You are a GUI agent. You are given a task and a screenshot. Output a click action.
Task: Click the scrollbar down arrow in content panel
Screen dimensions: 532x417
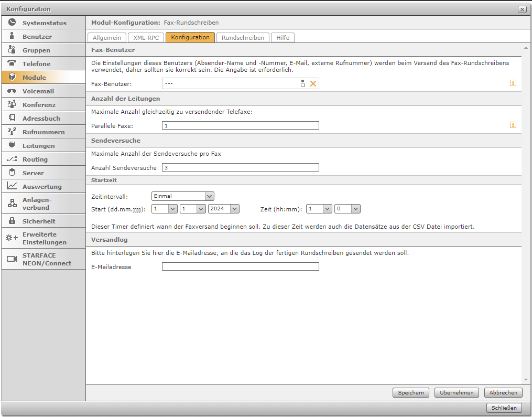pos(526,380)
